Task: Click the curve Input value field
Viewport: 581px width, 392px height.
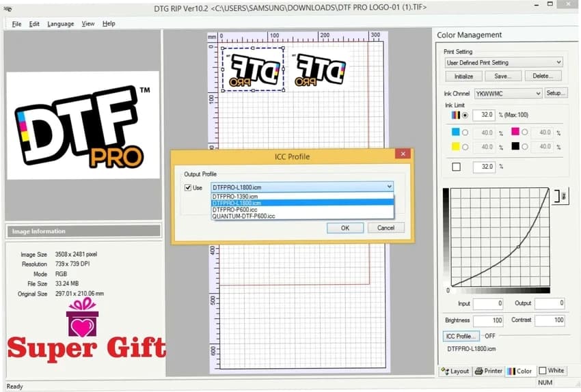Action: click(x=488, y=304)
